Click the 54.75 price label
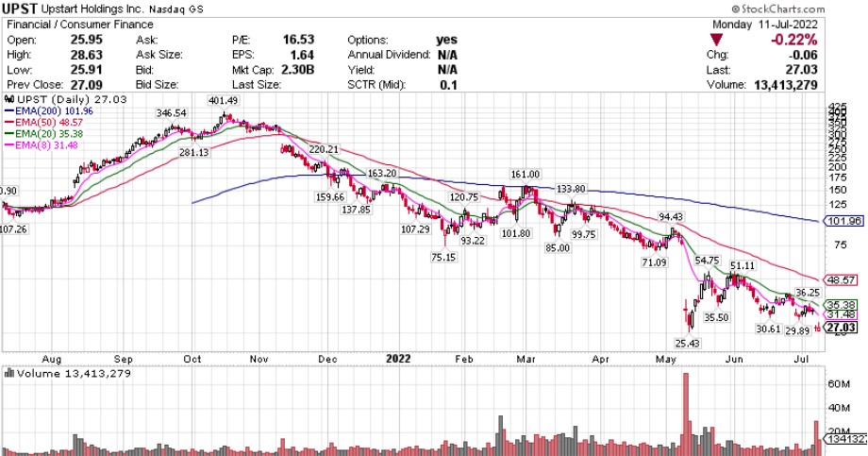Screen dimensions: 868x456 click(708, 260)
